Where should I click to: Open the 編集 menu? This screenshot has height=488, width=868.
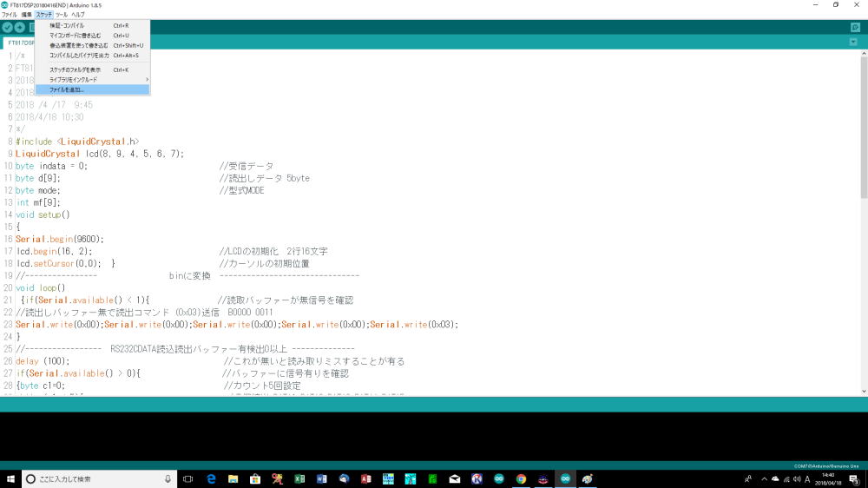(27, 15)
